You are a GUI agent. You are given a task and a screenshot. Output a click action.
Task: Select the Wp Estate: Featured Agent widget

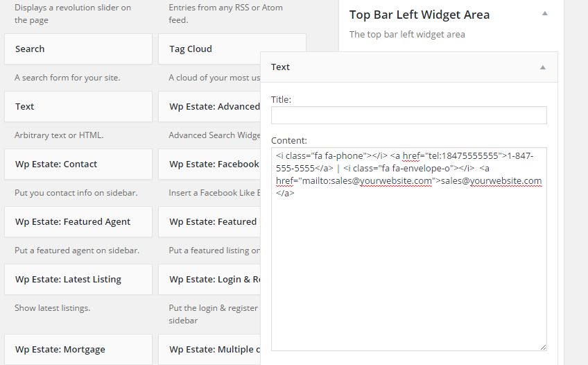tap(78, 221)
